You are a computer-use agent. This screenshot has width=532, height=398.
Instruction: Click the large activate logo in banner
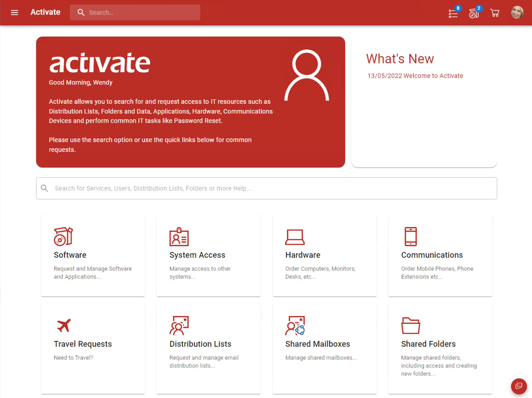coord(100,63)
